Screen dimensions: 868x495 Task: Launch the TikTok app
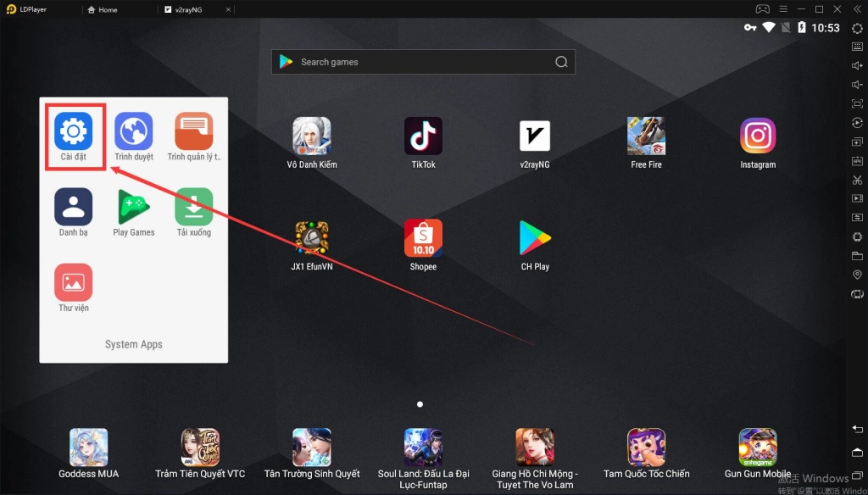click(x=423, y=136)
